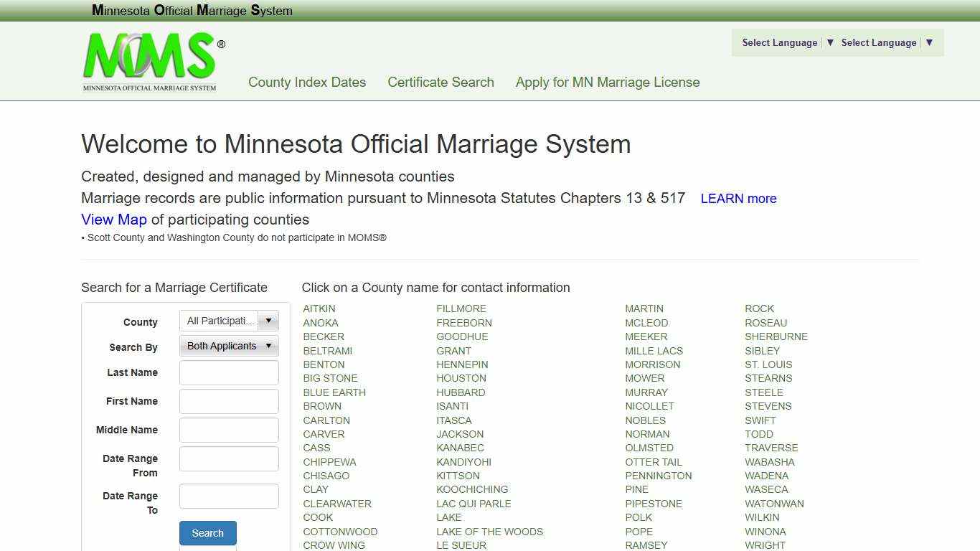Open LAKE OF THE WOODS county info
Viewport: 980px width, 551px height.
click(x=489, y=532)
